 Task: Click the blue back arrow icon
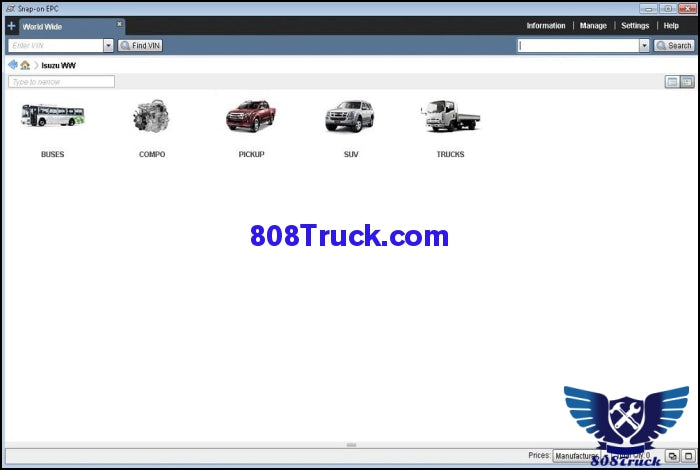click(13, 65)
